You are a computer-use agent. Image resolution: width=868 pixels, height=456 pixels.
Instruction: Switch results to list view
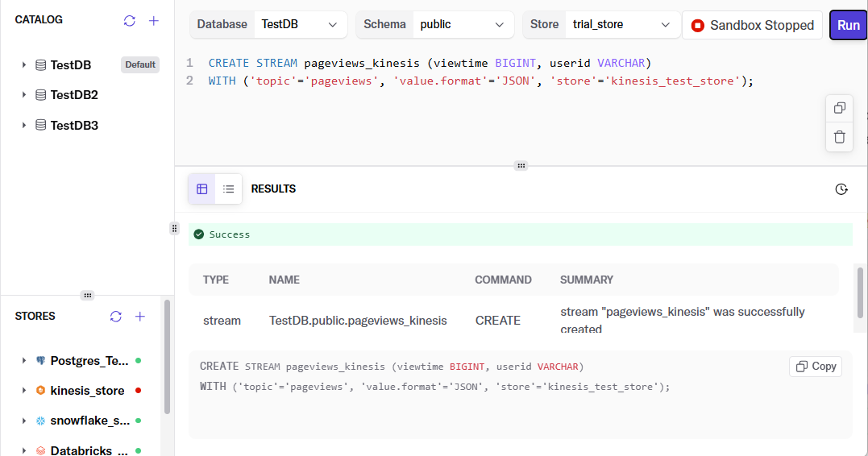coord(229,189)
